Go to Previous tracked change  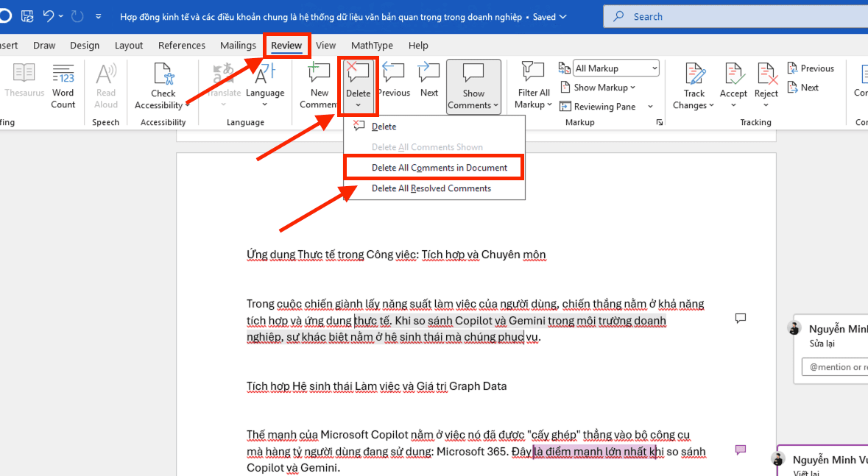811,68
